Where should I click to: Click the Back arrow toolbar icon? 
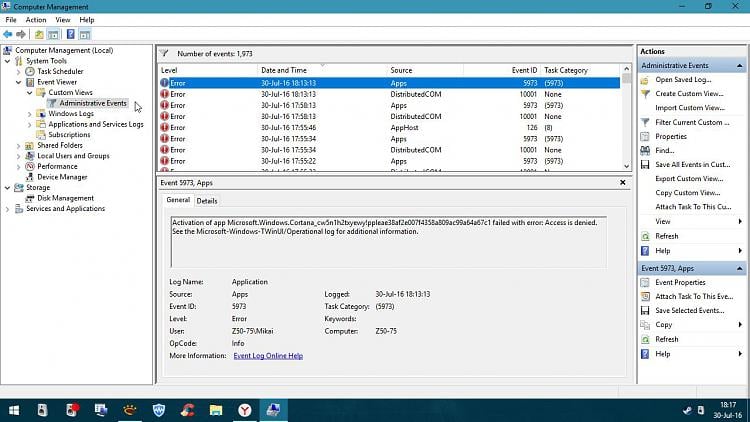point(8,34)
